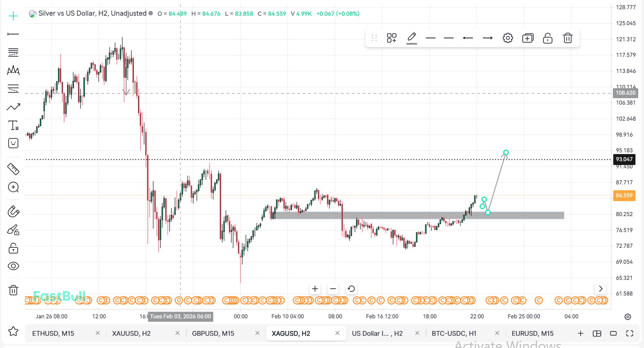
Task: Open the arrow line ending dropdown
Action: pyautogui.click(x=487, y=38)
